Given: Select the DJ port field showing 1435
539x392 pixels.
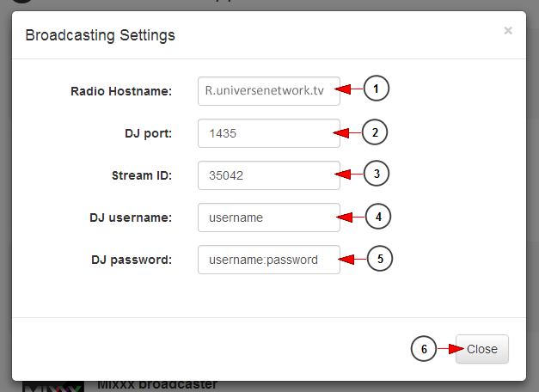Looking at the screenshot, I should tap(269, 133).
